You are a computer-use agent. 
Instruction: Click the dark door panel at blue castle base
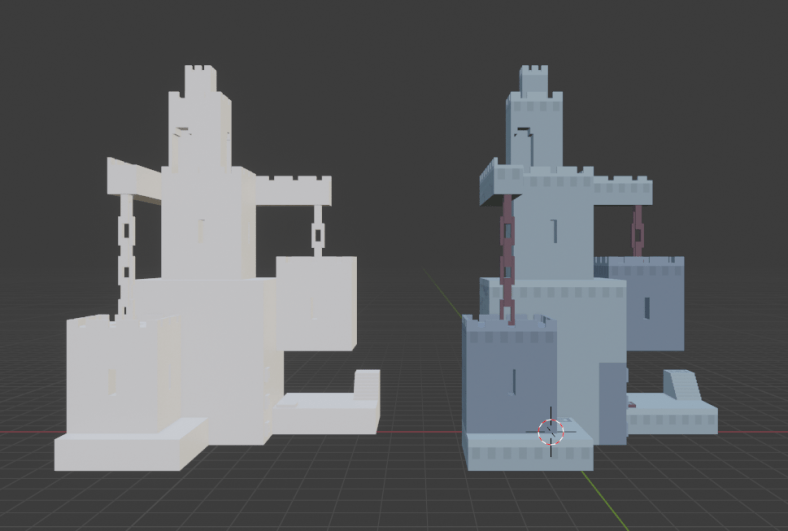pos(610,400)
